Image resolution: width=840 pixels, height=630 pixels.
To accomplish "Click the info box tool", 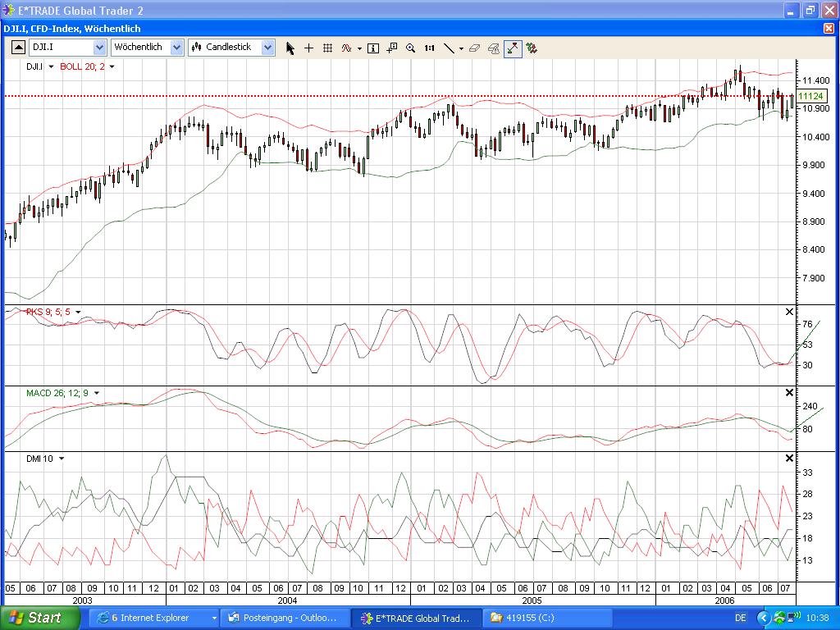I will (372, 48).
